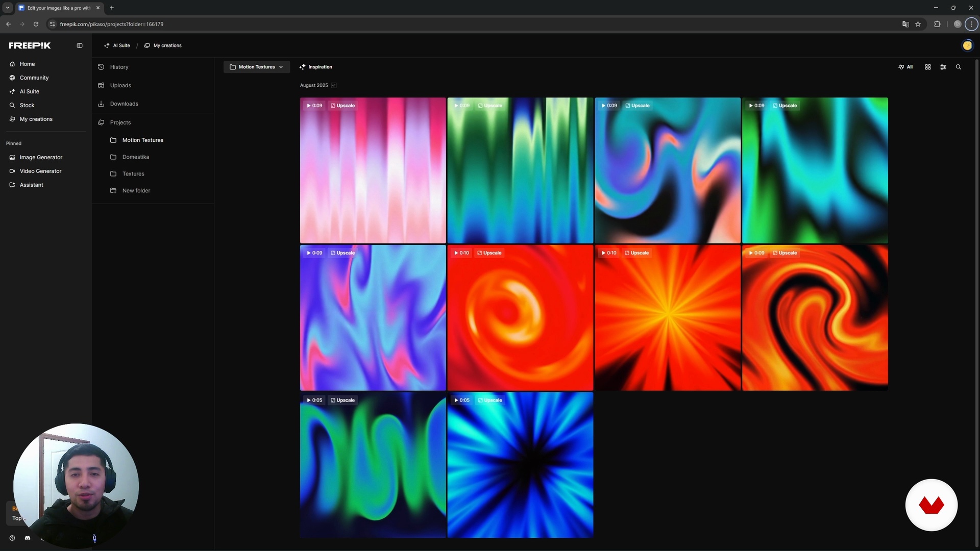This screenshot has height=551, width=980.
Task: Bookmark this page with the star icon
Action: coord(918,24)
